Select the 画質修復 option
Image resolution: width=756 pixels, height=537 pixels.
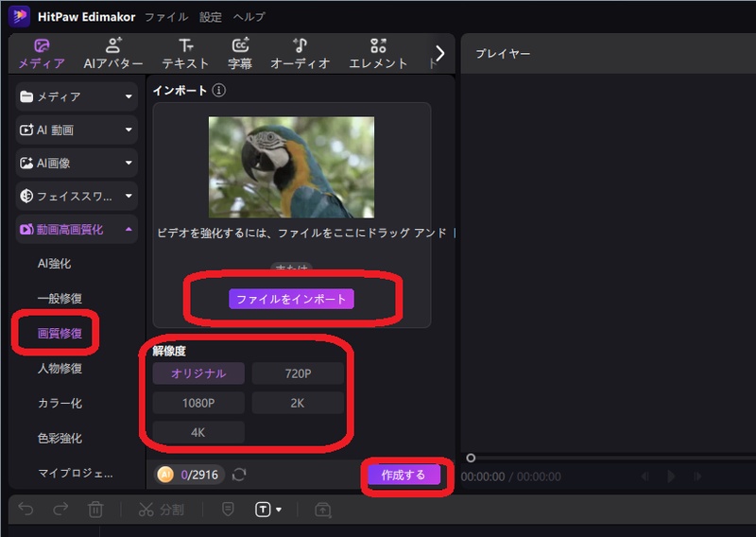60,334
